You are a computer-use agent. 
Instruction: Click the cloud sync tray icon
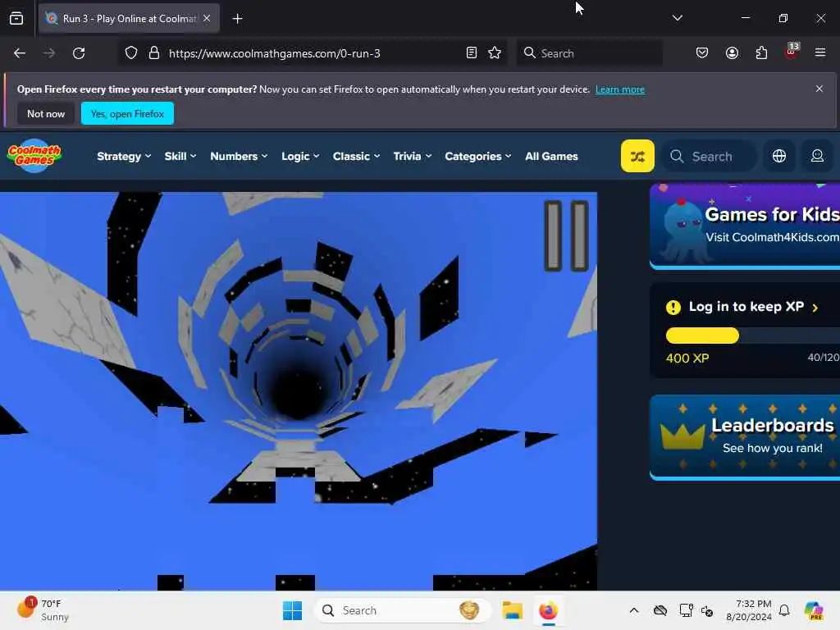[x=660, y=610]
